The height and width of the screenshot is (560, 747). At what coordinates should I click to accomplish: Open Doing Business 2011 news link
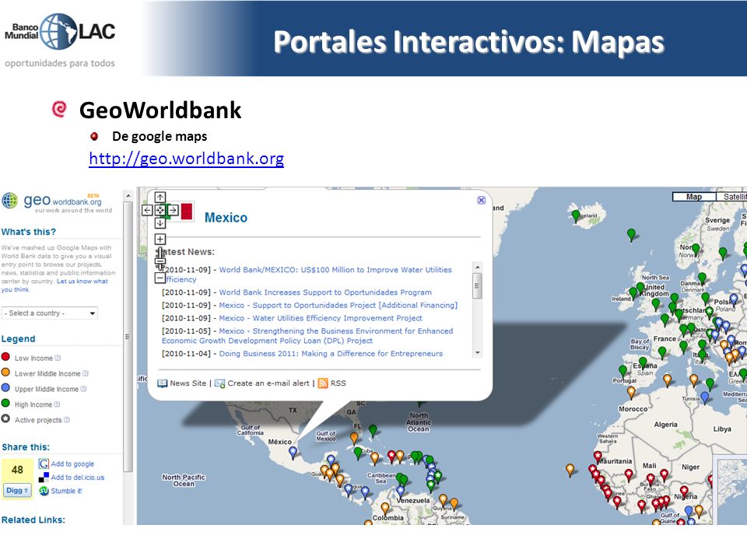pyautogui.click(x=331, y=353)
